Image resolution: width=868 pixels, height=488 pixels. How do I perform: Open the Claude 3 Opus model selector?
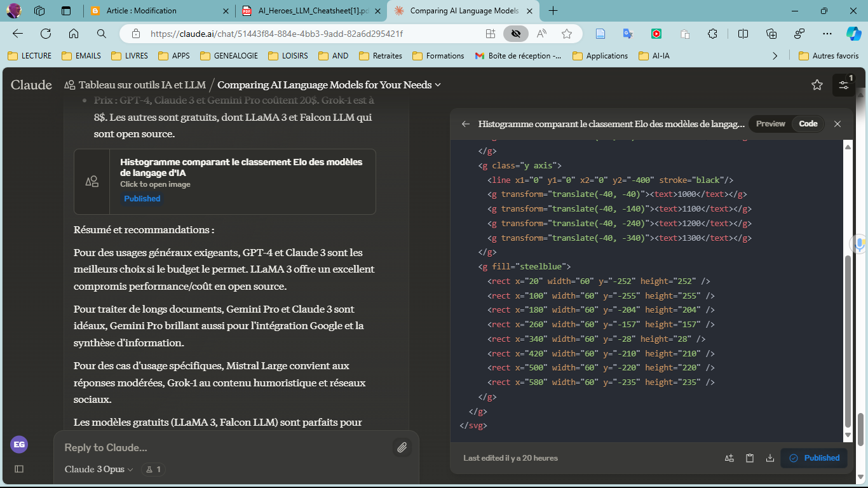[99, 470]
